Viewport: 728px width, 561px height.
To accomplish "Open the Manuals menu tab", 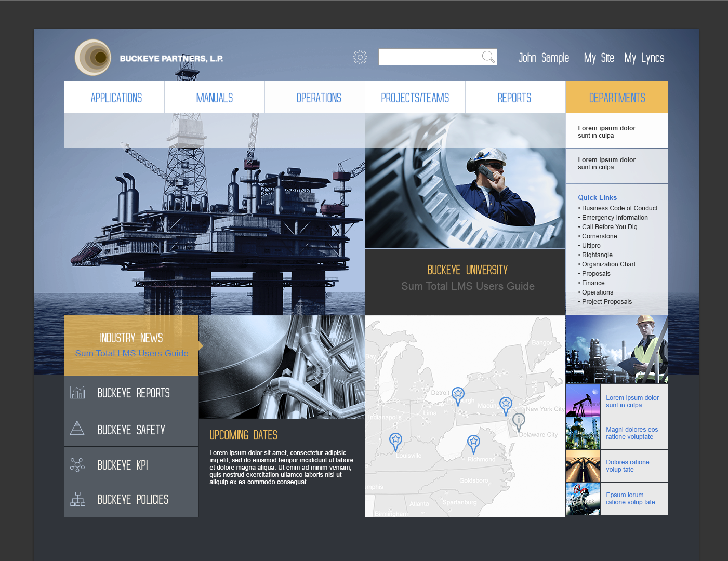I will click(x=215, y=97).
